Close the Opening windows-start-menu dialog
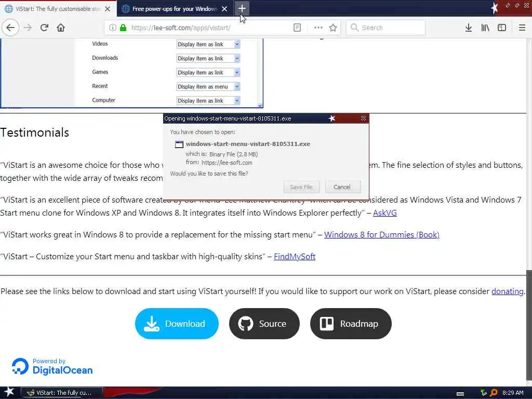The width and height of the screenshot is (532, 399). pyautogui.click(x=363, y=118)
